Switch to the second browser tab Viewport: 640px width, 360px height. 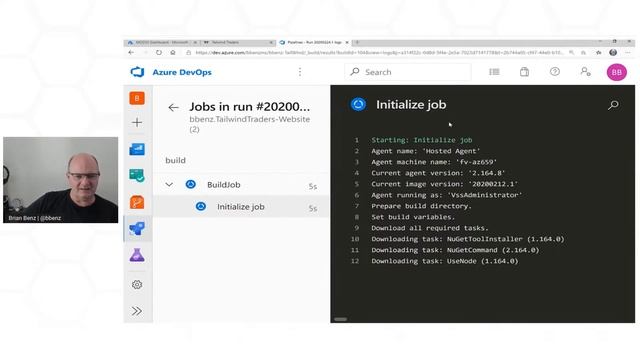[x=238, y=42]
